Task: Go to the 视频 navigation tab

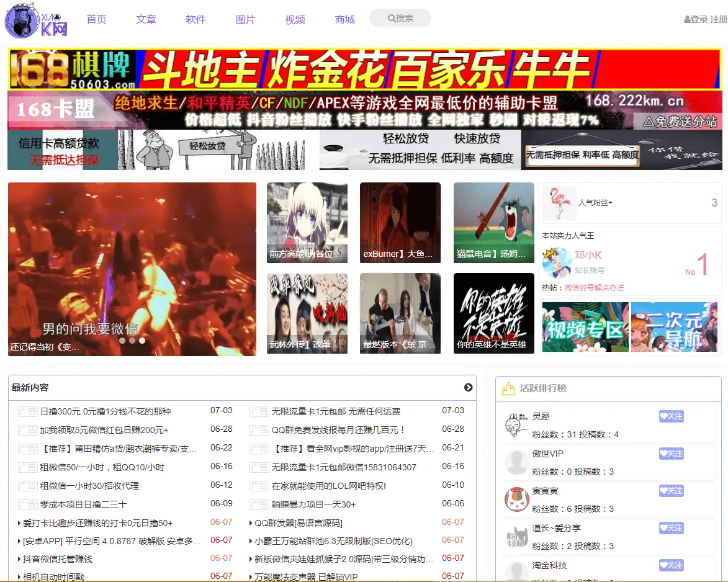Action: [295, 19]
